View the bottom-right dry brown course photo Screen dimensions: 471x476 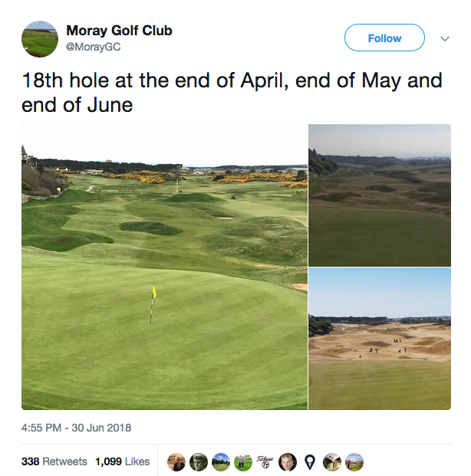coord(379,338)
